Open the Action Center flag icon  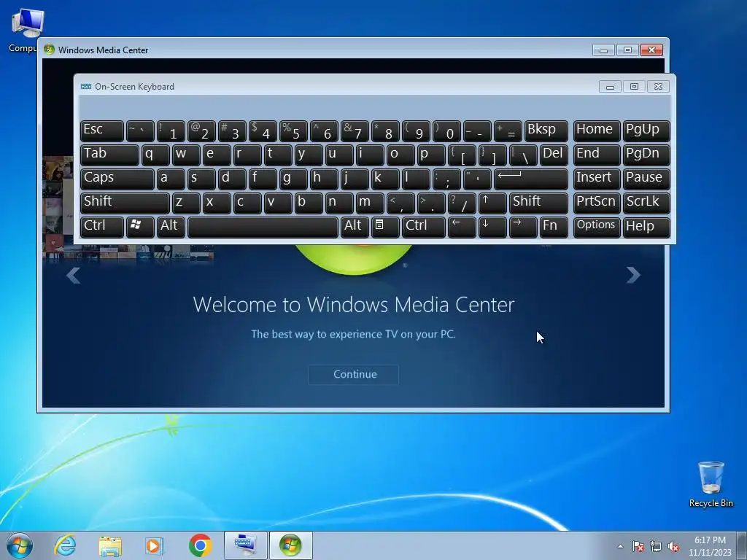point(638,546)
